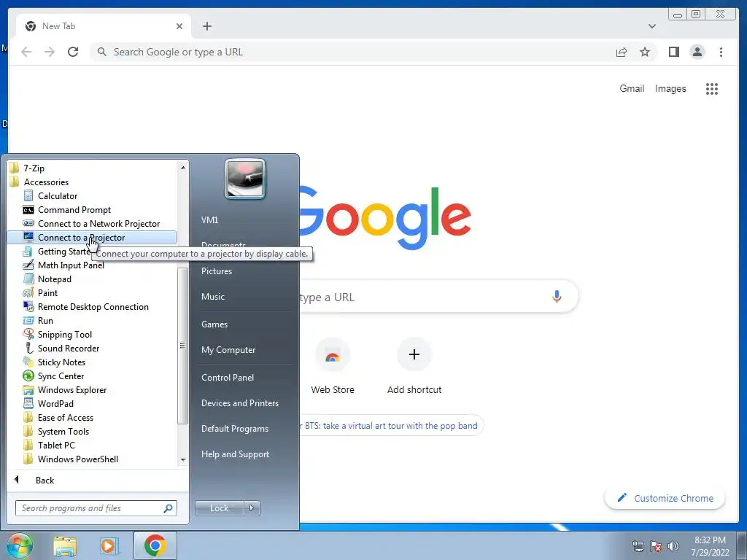This screenshot has width=747, height=560.
Task: Open the Run dialog
Action: [45, 321]
